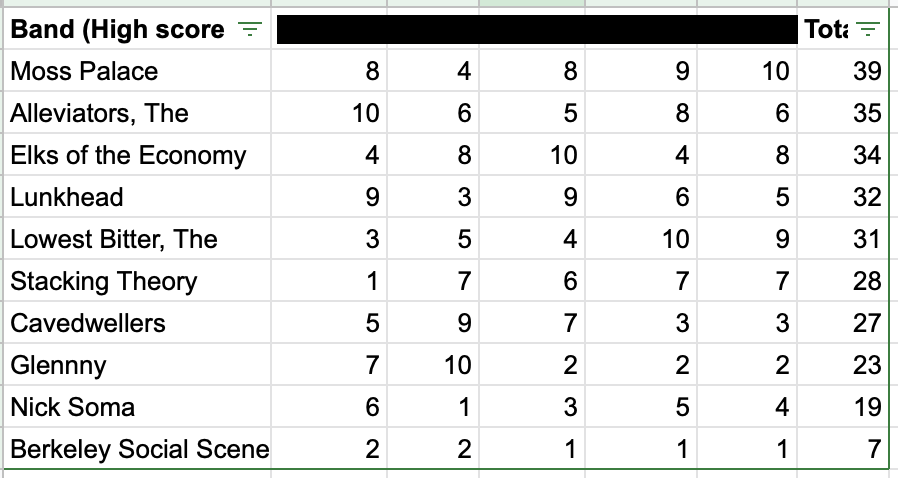Click the Nick Soma cell
Image resolution: width=898 pixels, height=478 pixels.
point(137,407)
